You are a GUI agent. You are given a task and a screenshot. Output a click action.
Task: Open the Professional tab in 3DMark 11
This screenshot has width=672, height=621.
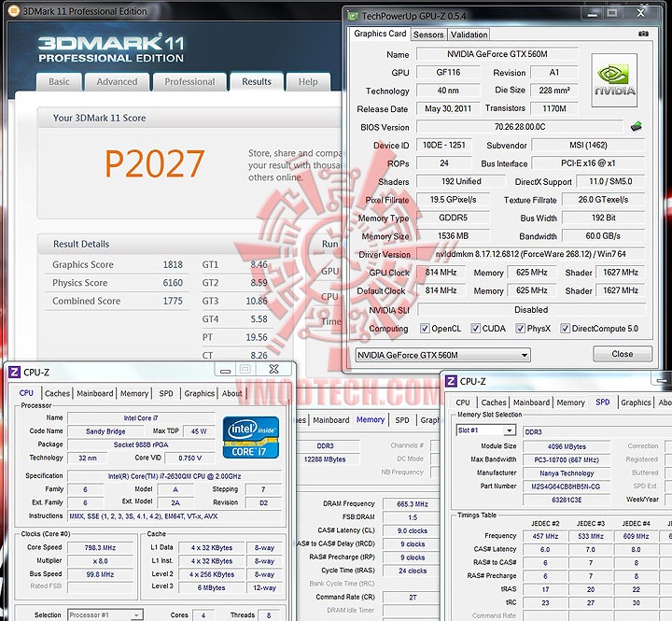click(189, 81)
